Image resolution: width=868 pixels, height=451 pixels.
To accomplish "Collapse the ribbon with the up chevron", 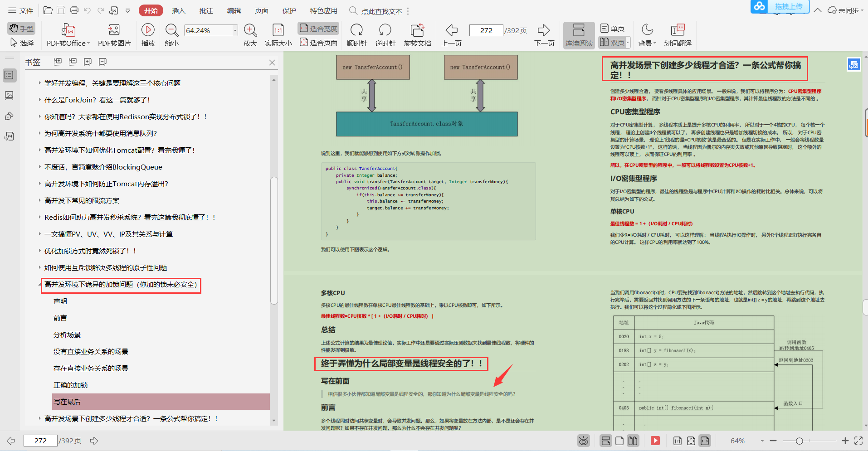I will coord(818,10).
